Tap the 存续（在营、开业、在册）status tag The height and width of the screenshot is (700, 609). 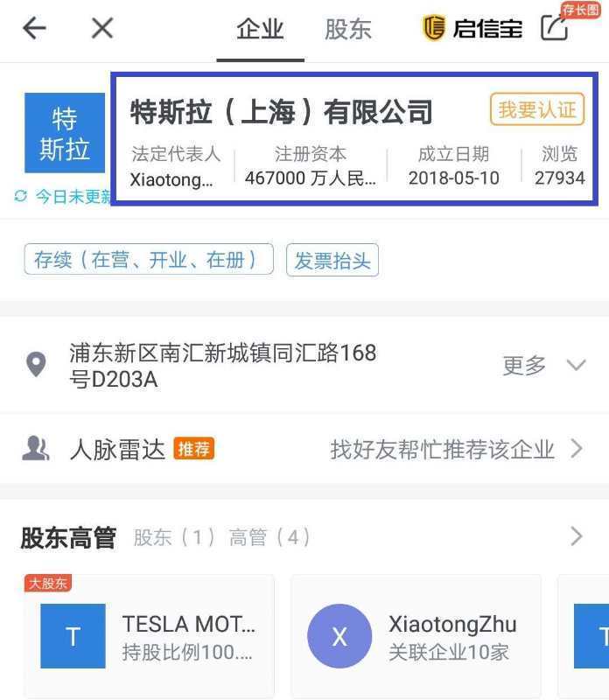click(149, 260)
